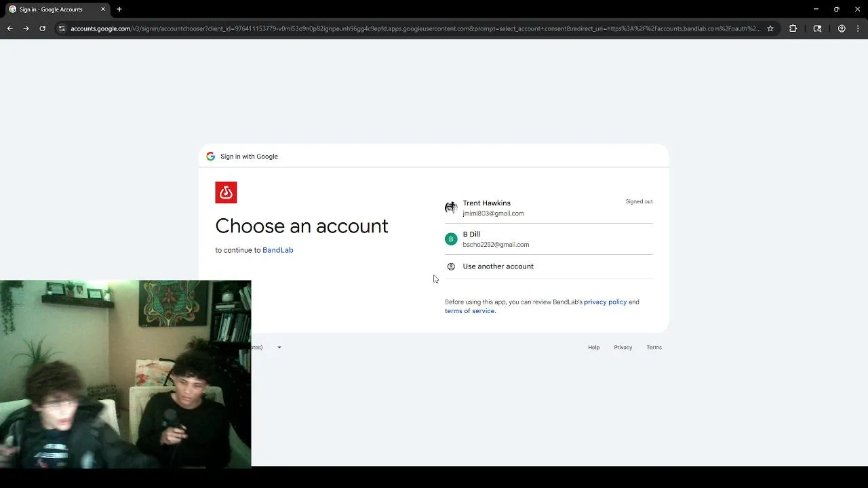Screen dimensions: 868x488
Task: Reload the page with refresh icon
Action: [42, 28]
